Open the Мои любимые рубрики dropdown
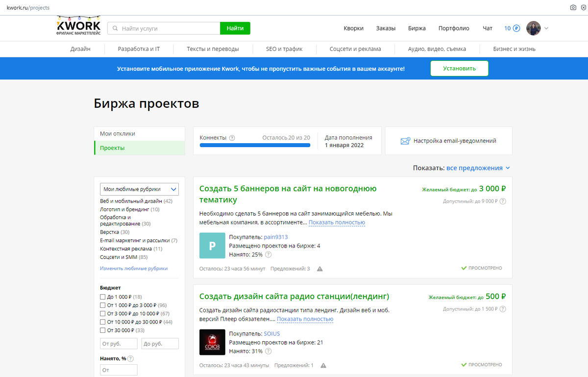 139,189
